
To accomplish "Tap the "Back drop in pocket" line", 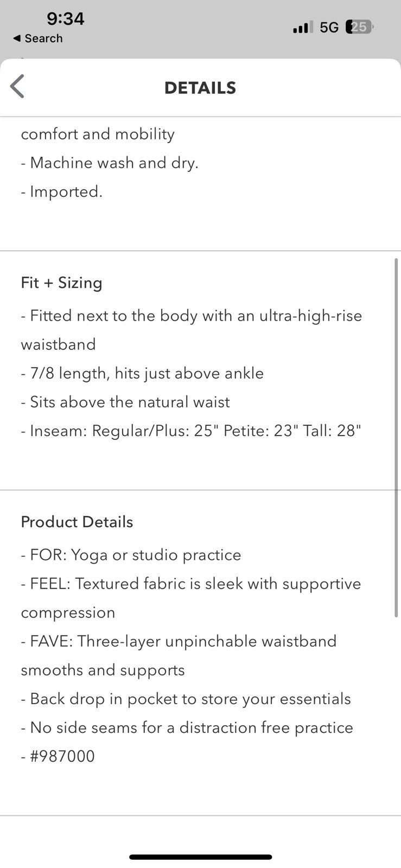I will [186, 699].
